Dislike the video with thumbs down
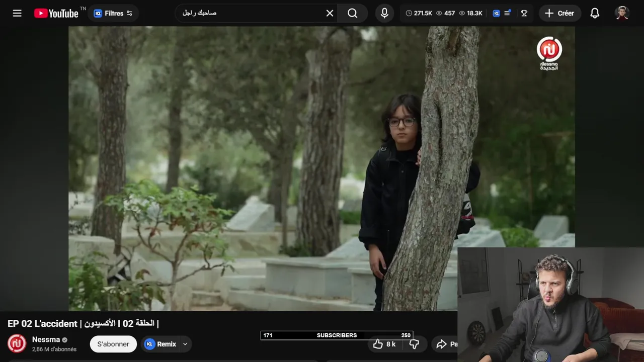This screenshot has height=362, width=644. (x=414, y=344)
